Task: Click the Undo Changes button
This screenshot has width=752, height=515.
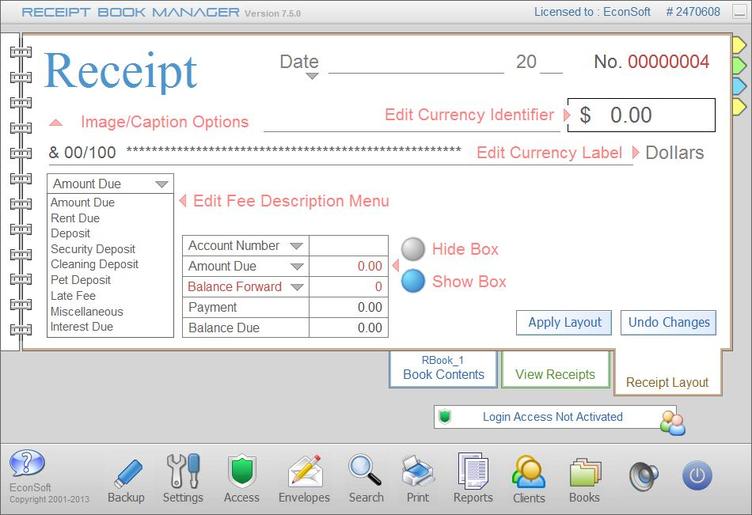Action: pos(668,322)
